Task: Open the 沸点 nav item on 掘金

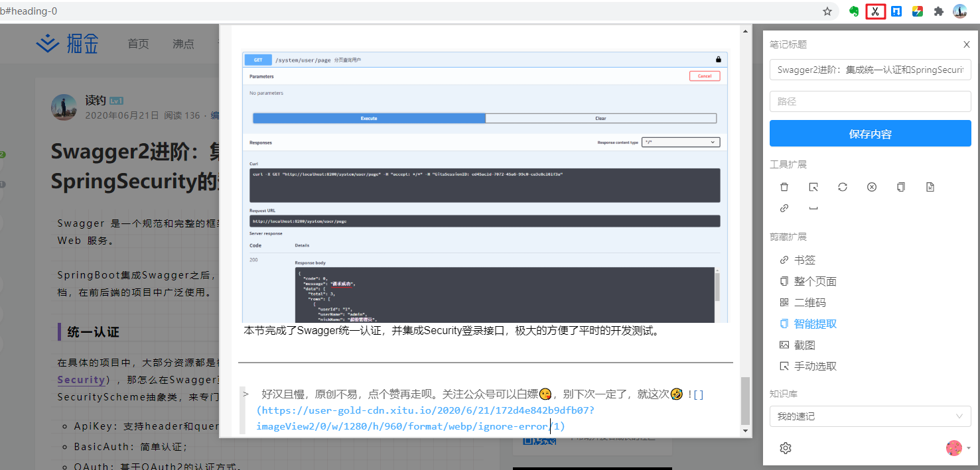Action: coord(183,44)
